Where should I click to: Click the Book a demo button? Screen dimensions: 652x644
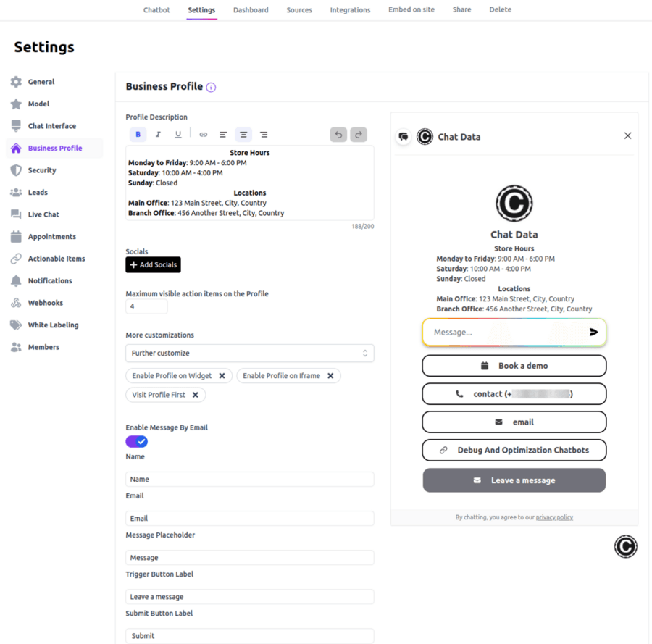(514, 365)
